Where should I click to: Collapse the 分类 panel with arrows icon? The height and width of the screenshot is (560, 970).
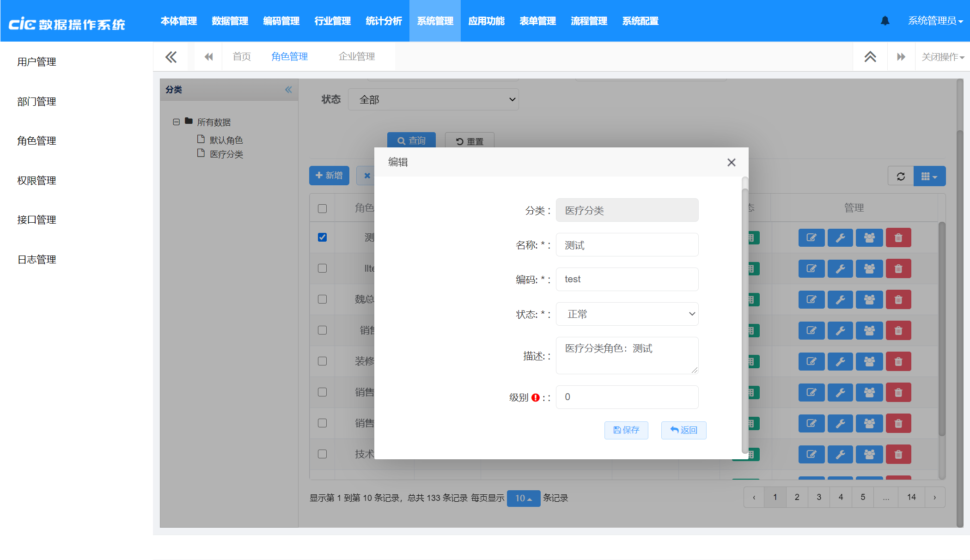pyautogui.click(x=288, y=90)
